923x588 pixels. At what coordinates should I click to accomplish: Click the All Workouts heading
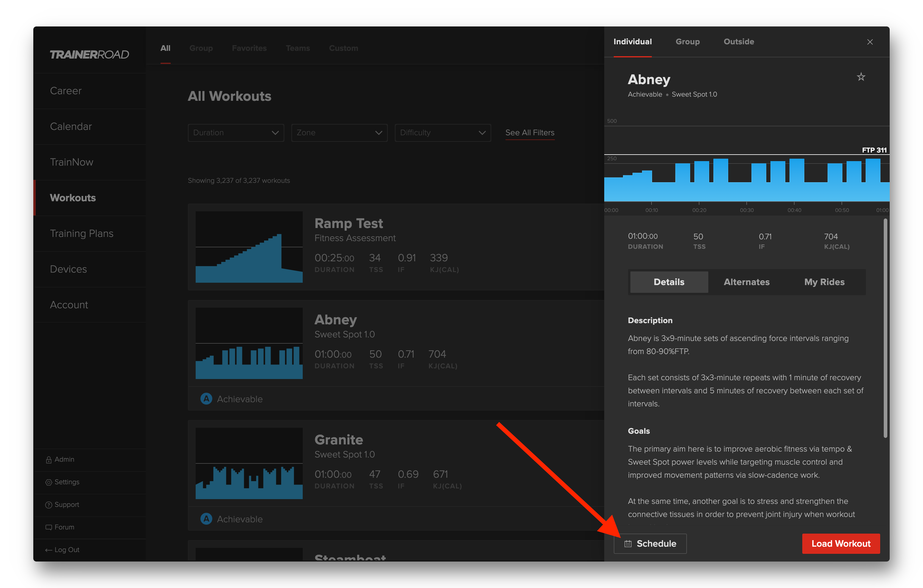229,96
